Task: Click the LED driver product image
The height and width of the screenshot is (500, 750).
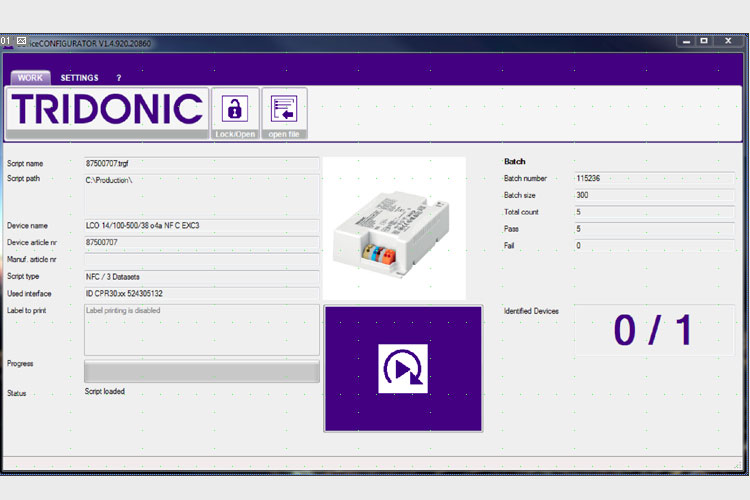Action: 394,228
